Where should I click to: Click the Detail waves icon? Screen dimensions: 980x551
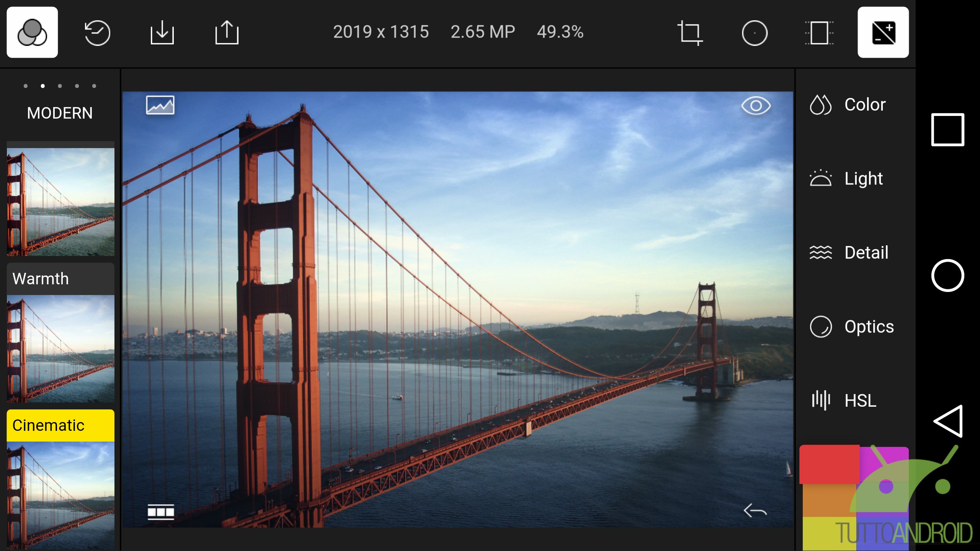pos(820,253)
